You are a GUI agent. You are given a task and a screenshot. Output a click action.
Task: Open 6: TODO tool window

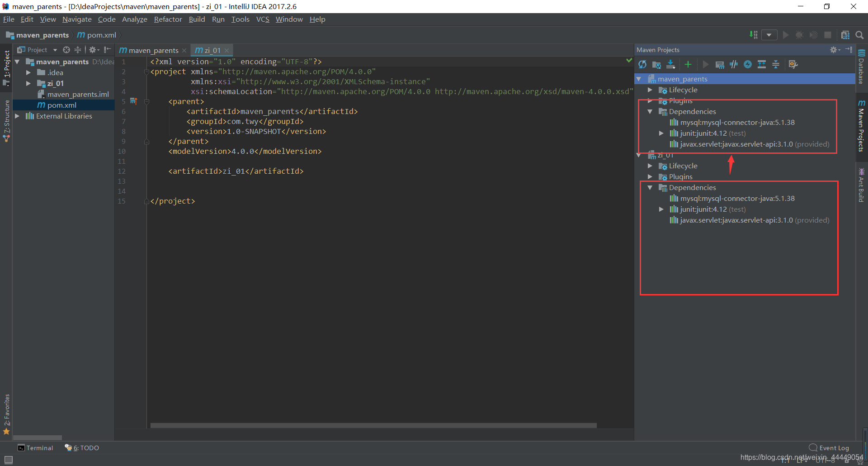82,447
